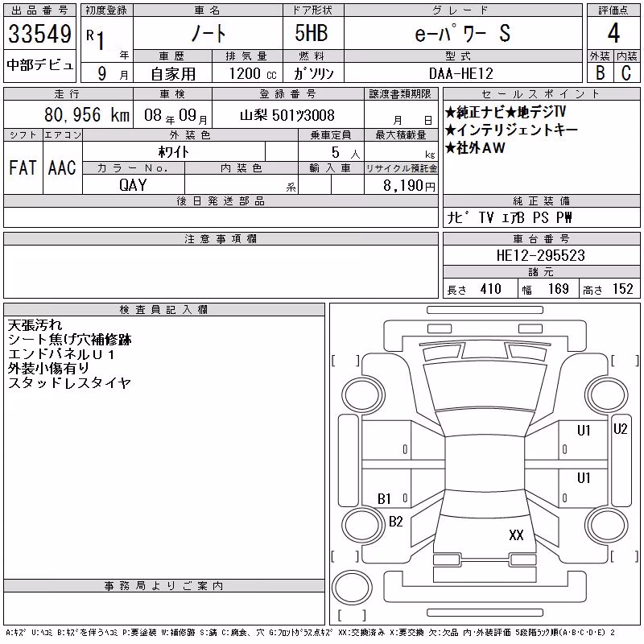The height and width of the screenshot is (644, 644).
Task: Click the color number QAY field
Action: click(133, 185)
